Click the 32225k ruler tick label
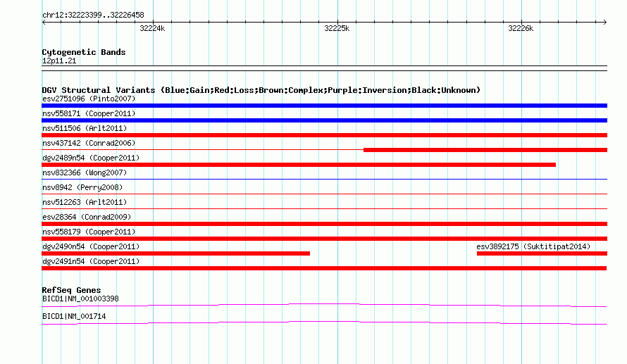The height and width of the screenshot is (364, 627). tap(337, 28)
